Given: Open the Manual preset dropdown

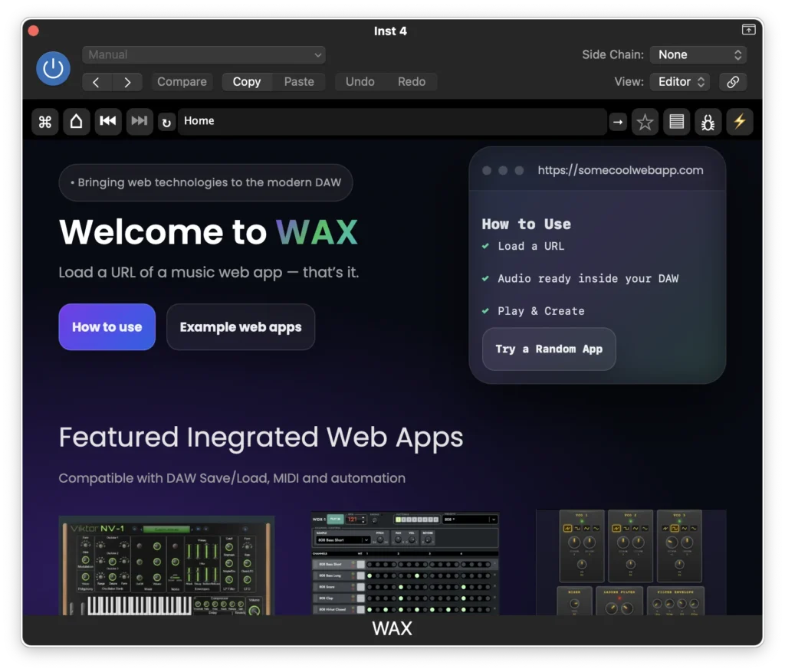Looking at the screenshot, I should pos(204,55).
